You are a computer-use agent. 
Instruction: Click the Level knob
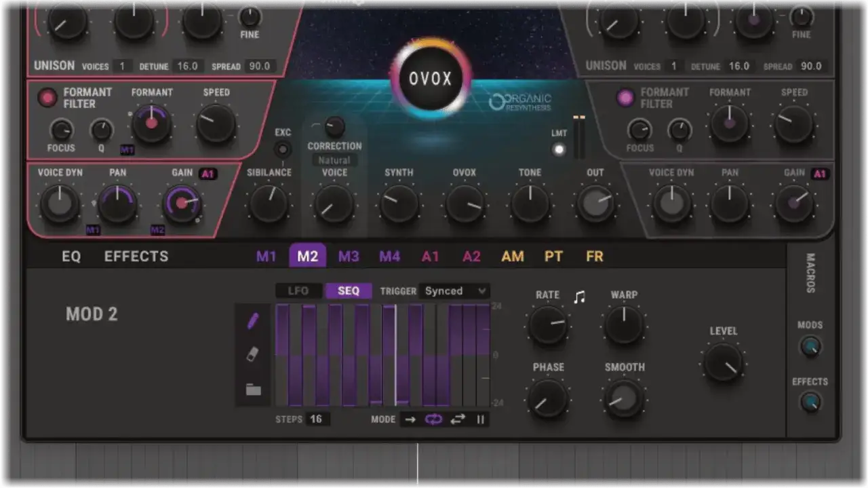(723, 362)
